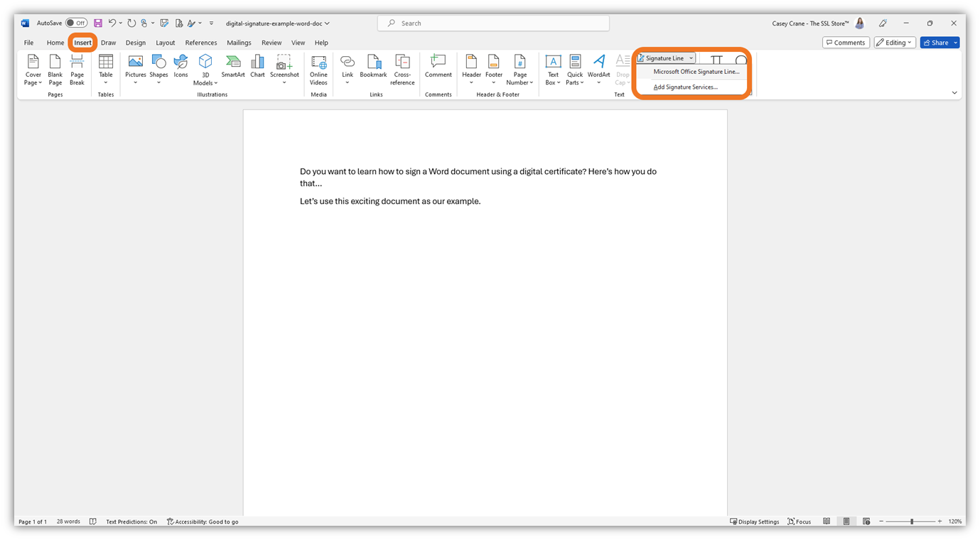Open the Review tab

271,42
